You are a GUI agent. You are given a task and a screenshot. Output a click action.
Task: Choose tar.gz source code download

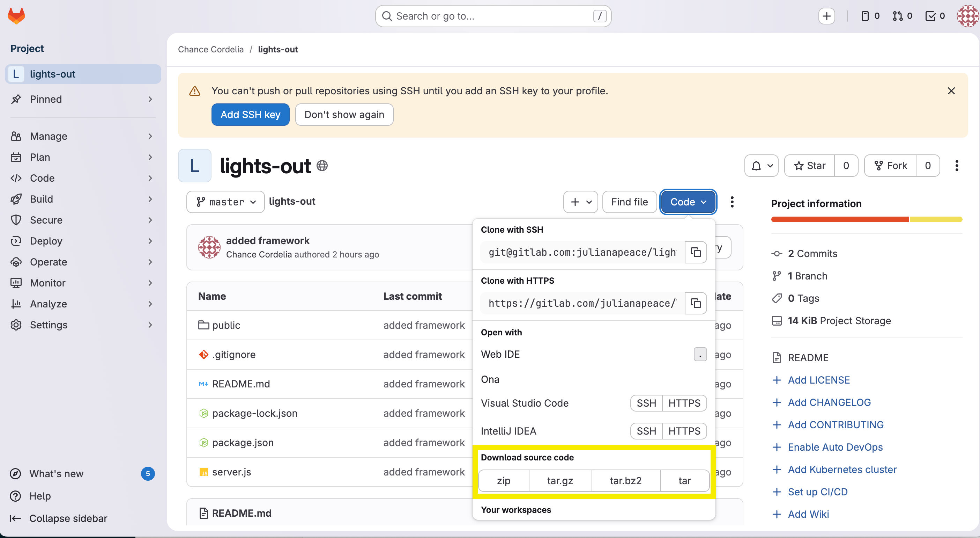pos(559,480)
